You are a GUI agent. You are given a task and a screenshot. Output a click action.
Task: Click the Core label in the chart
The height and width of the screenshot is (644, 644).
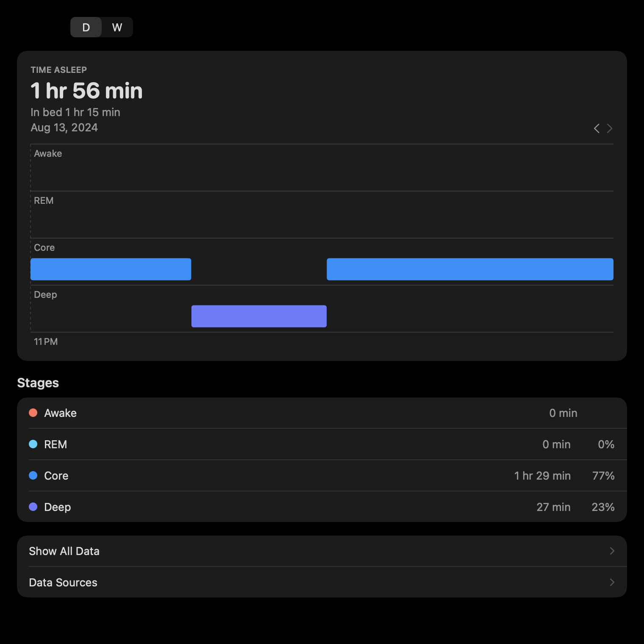(44, 247)
